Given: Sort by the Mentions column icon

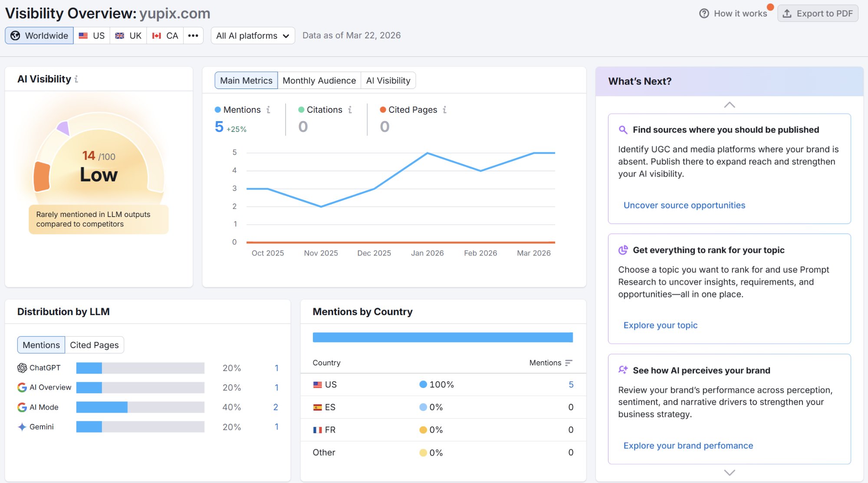Looking at the screenshot, I should (x=569, y=363).
